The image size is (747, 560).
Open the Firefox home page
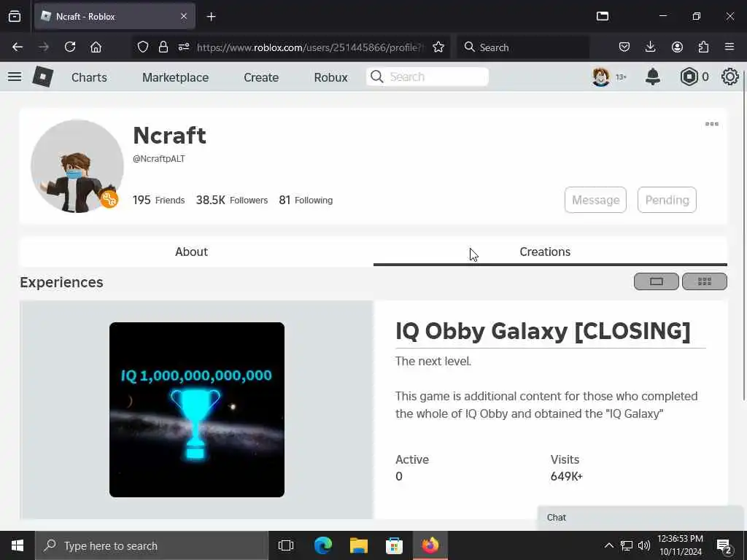click(96, 47)
